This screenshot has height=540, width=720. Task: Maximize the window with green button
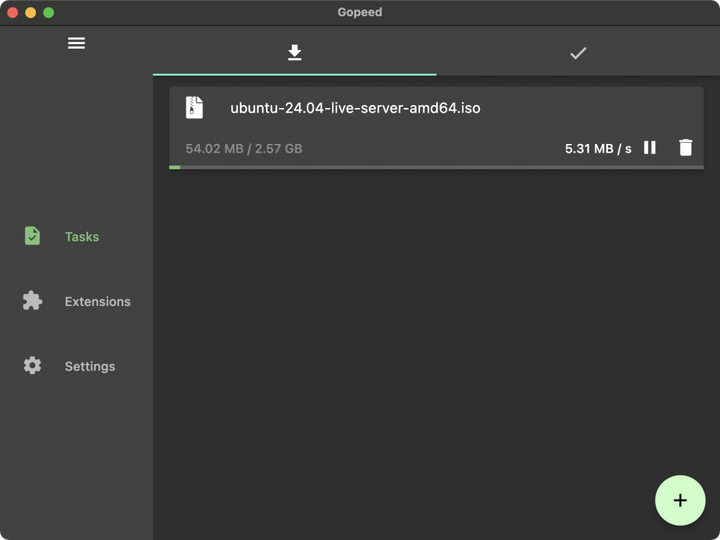[x=48, y=12]
